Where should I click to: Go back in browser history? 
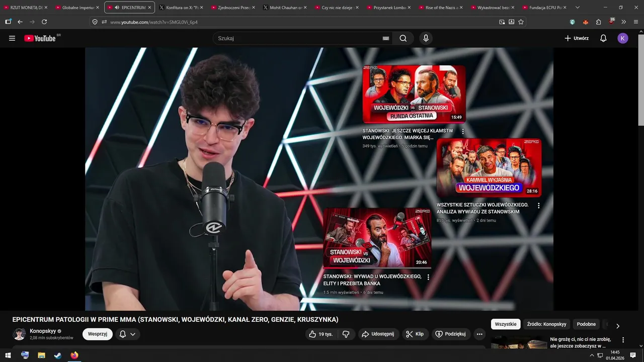tap(20, 22)
